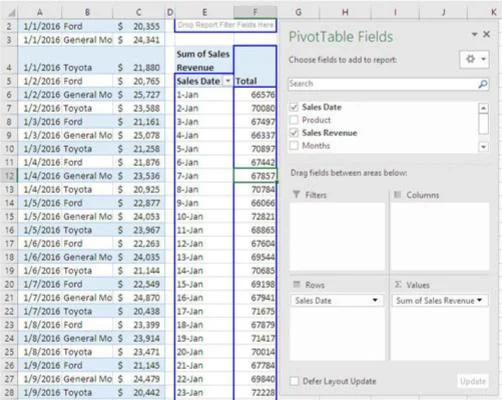Open the task pane options arrow beside close

(x=474, y=34)
